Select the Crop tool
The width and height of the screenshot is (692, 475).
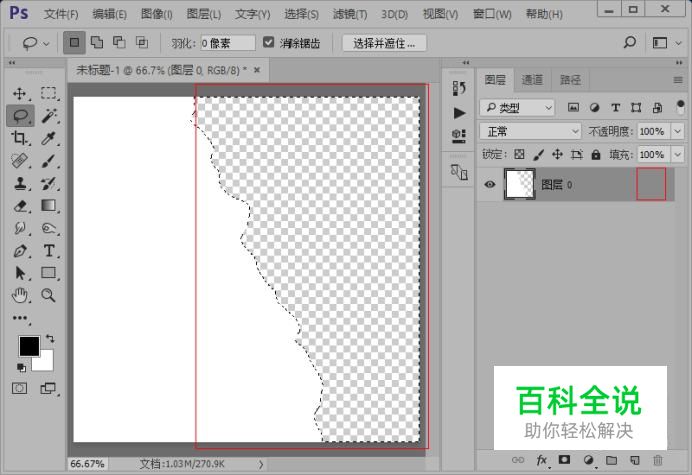coord(19,138)
